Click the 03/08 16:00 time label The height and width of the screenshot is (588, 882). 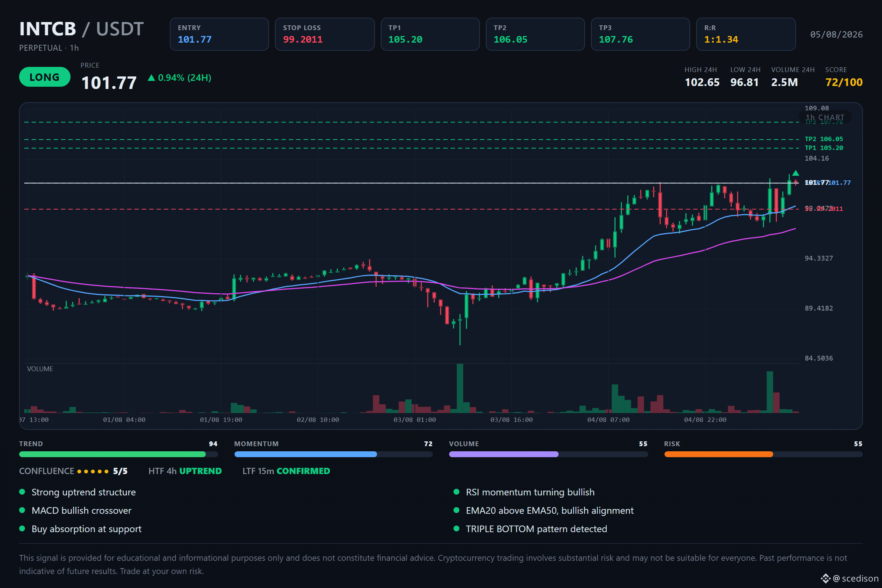click(512, 420)
